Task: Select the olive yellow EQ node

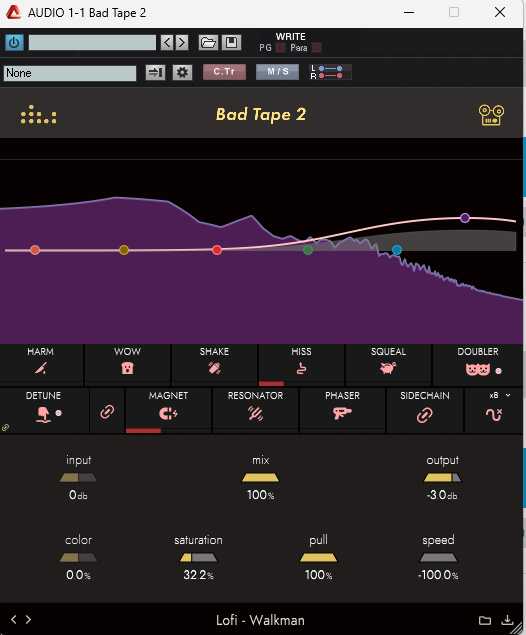Action: click(124, 250)
